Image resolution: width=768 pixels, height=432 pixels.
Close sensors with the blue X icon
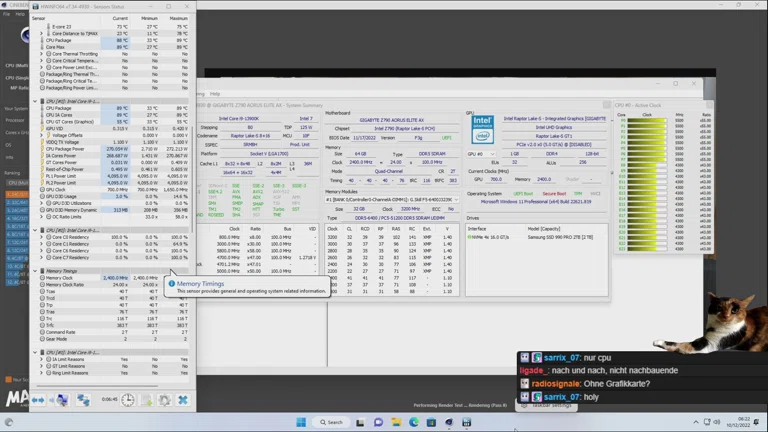click(x=183, y=400)
